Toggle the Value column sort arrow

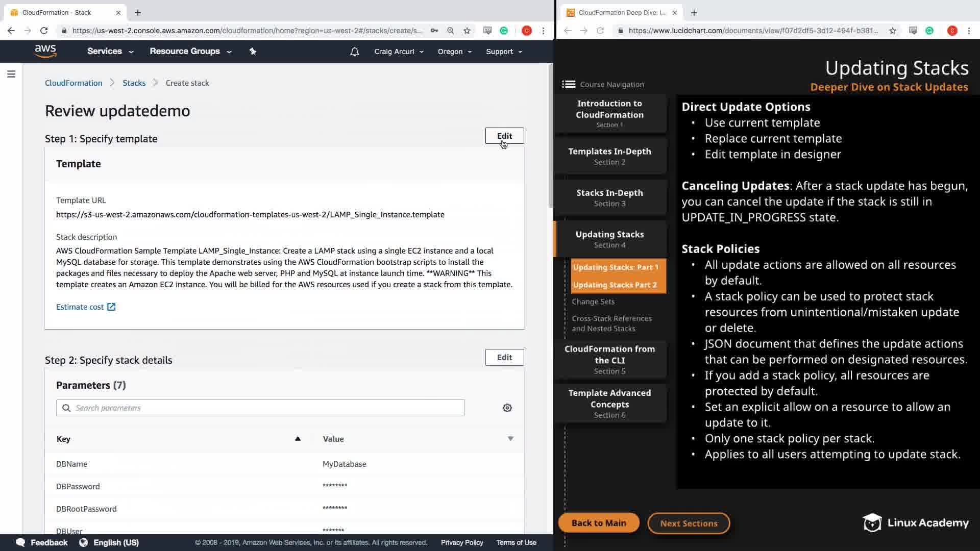click(510, 439)
